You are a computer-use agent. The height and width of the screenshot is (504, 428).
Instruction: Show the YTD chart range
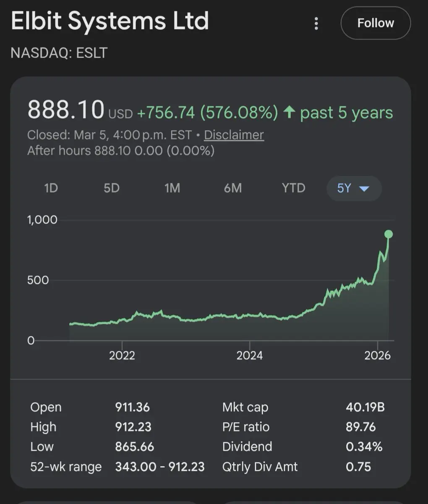pos(293,188)
